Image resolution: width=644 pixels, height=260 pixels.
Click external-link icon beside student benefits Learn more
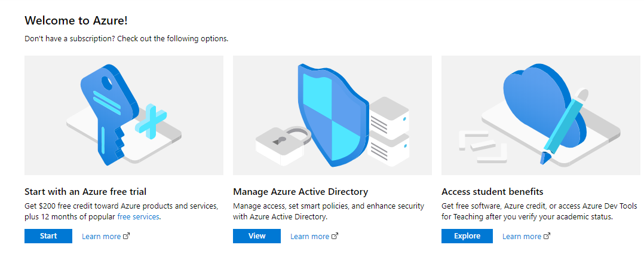[x=547, y=236]
